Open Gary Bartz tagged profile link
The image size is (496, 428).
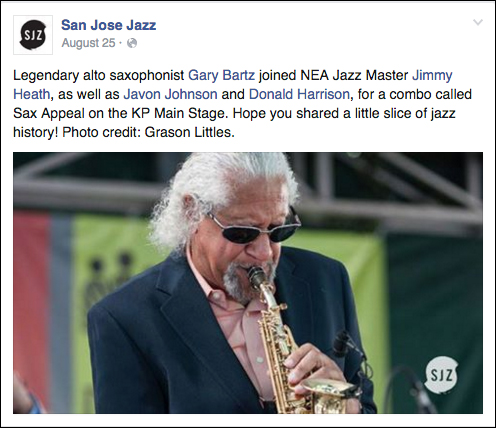click(x=221, y=75)
